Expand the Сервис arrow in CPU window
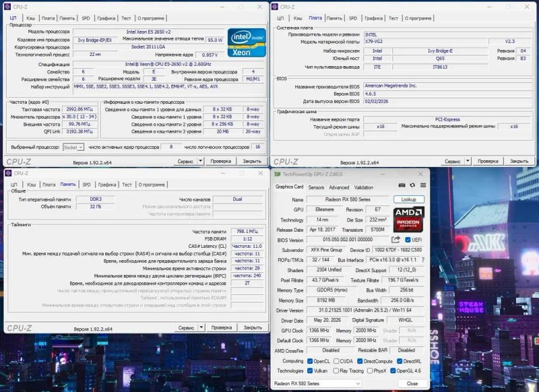The width and height of the screenshot is (539, 392). pos(200,161)
